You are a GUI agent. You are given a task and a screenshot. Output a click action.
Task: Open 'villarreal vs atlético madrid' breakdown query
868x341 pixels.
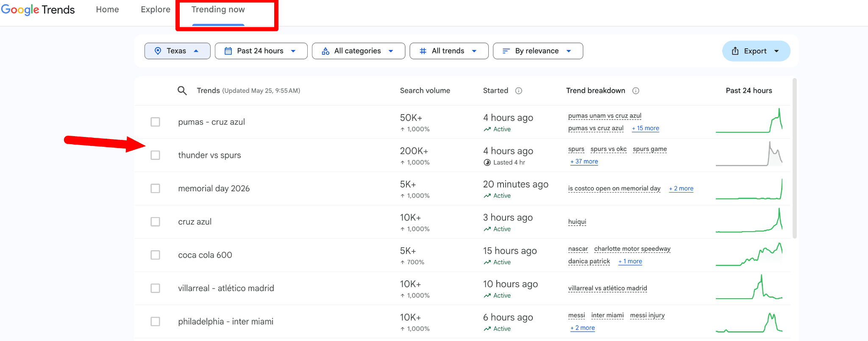click(608, 288)
